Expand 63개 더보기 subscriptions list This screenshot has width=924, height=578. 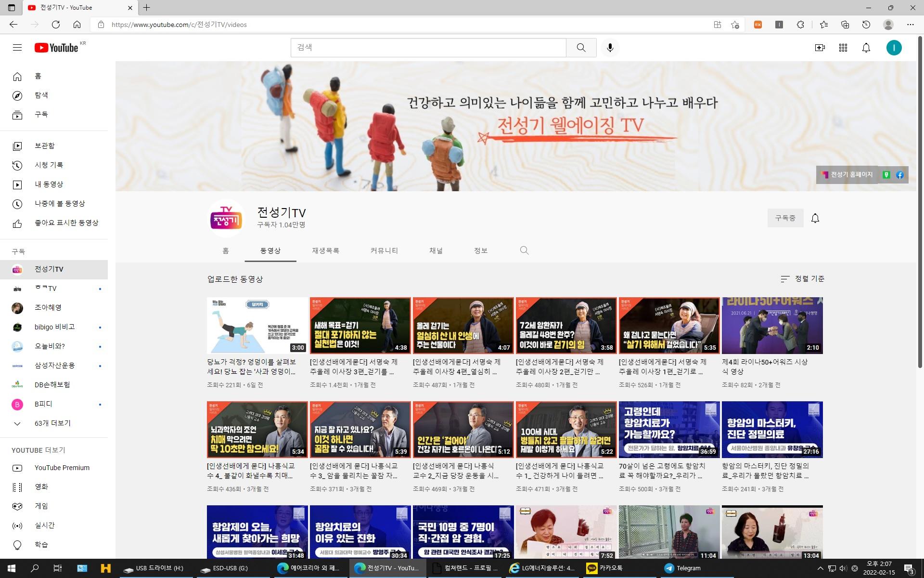coord(54,423)
